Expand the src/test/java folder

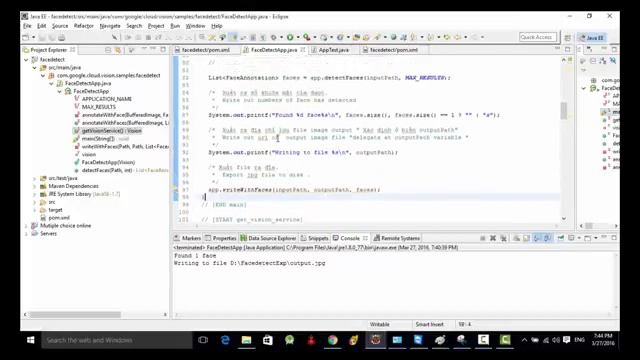[x=35, y=178]
